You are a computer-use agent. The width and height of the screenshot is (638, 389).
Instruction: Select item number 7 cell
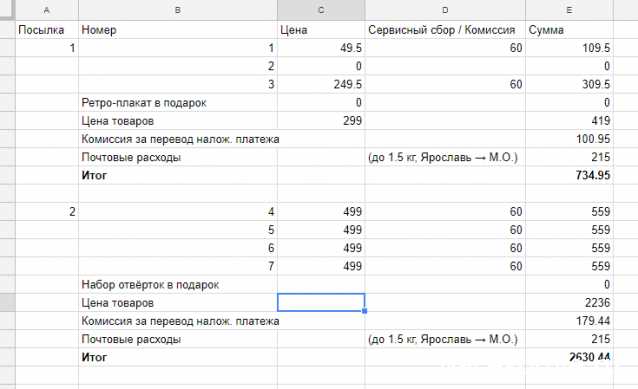[x=178, y=266]
